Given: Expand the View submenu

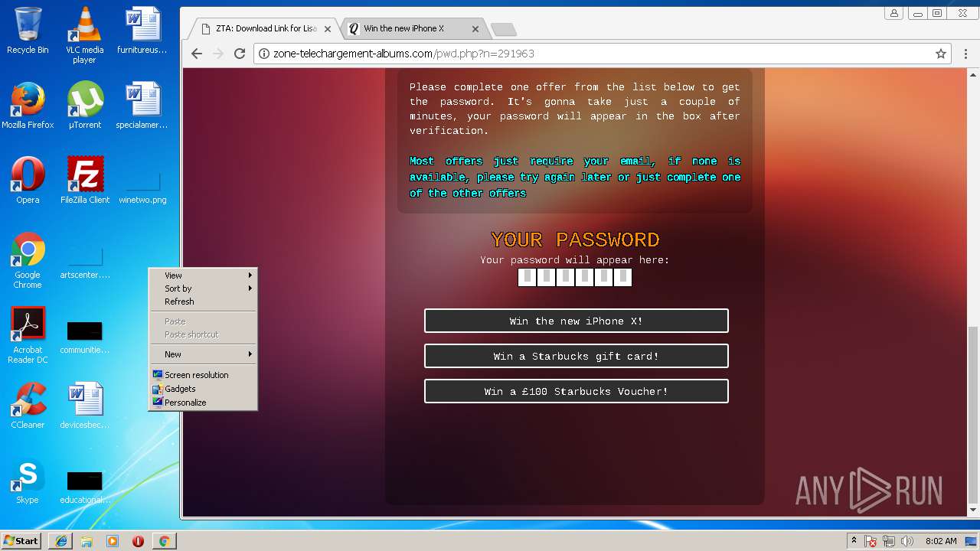Looking at the screenshot, I should (x=203, y=275).
